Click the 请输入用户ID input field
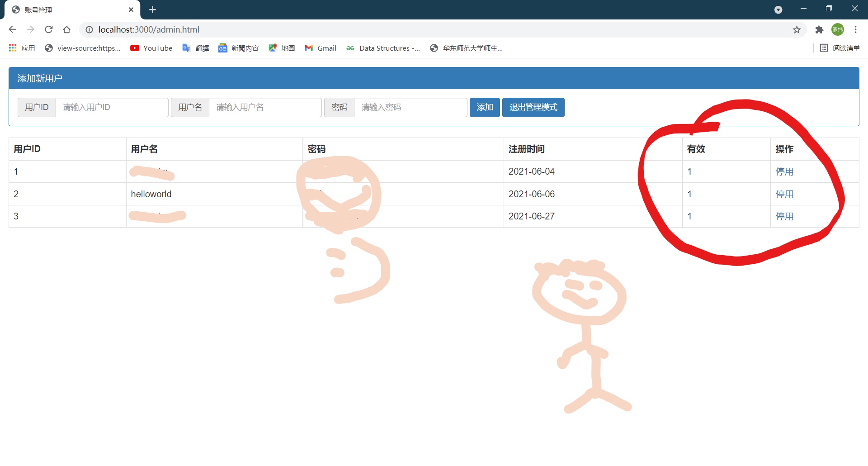The image size is (868, 466). pos(112,107)
